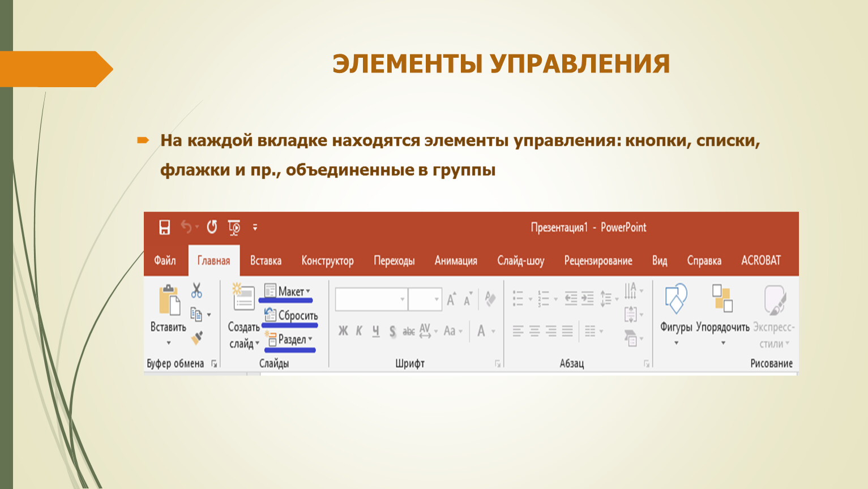Switch to the Вставка tab
This screenshot has height=489, width=868.
pyautogui.click(x=266, y=260)
